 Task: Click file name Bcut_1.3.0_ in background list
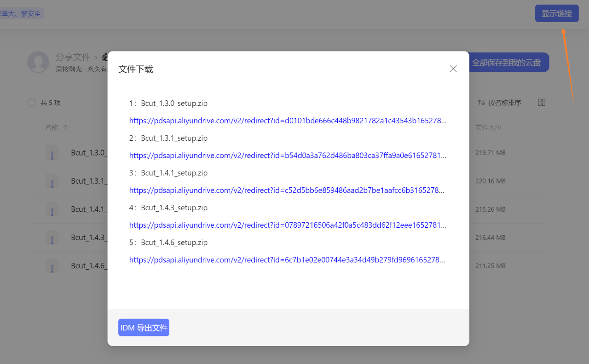(89, 153)
